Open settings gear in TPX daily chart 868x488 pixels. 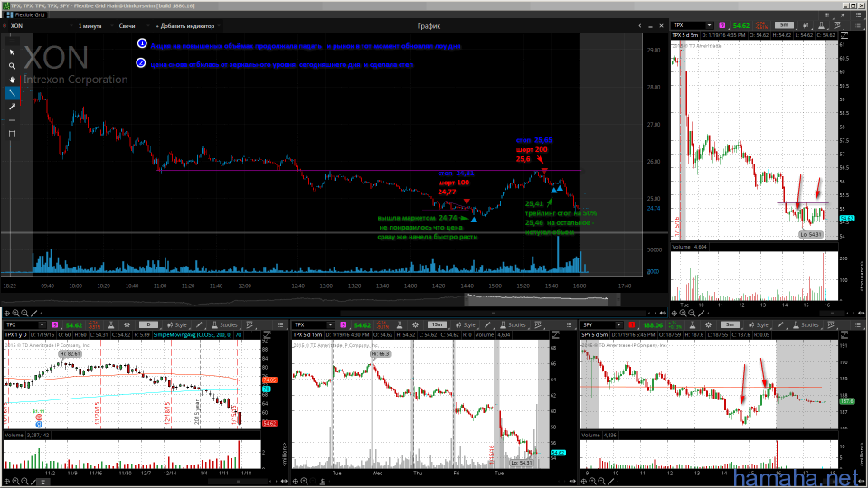click(127, 324)
